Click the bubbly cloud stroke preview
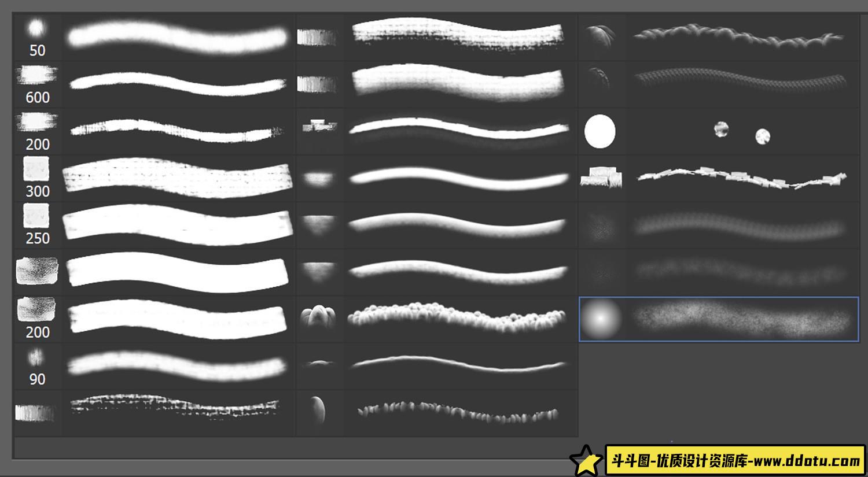Screen dimensions: 868x477 click(457, 317)
